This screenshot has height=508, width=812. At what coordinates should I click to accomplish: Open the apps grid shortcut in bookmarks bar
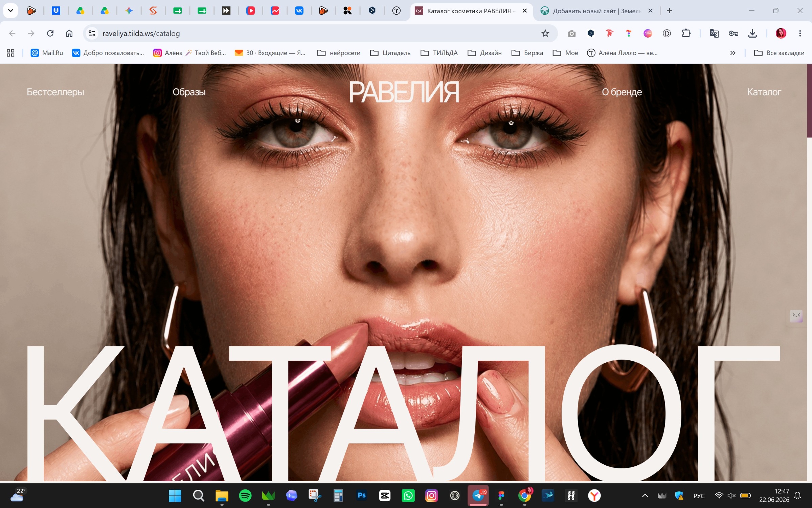(x=10, y=53)
